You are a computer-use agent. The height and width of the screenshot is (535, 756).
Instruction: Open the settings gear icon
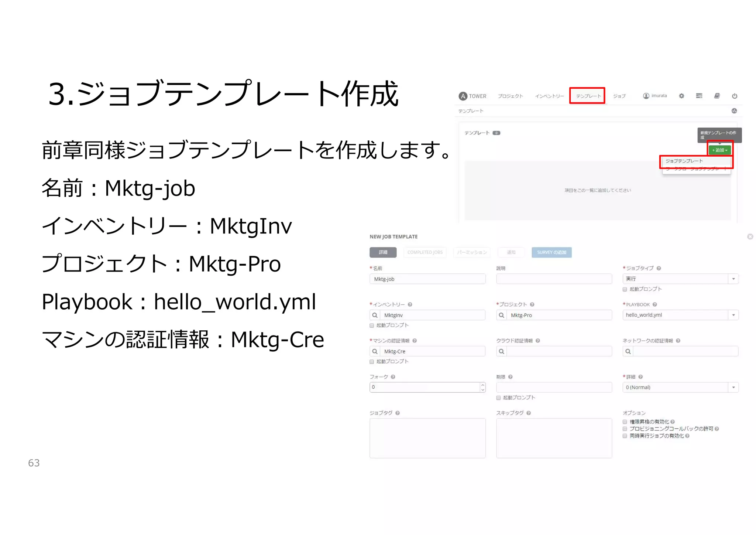coord(681,96)
